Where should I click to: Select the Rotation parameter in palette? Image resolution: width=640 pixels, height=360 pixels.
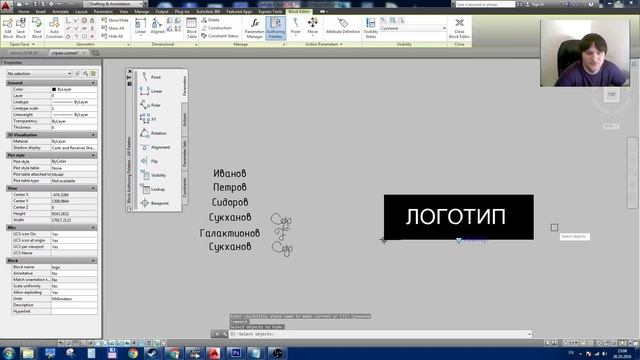153,133
